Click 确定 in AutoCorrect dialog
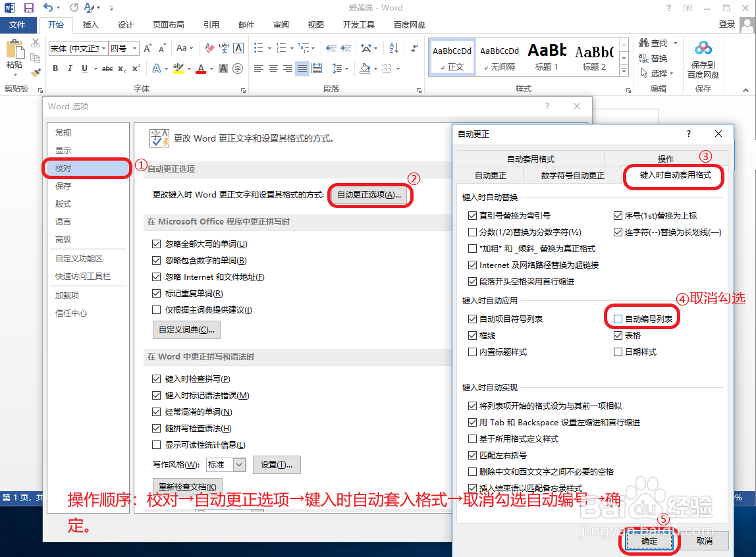This screenshot has height=557, width=756. [649, 541]
